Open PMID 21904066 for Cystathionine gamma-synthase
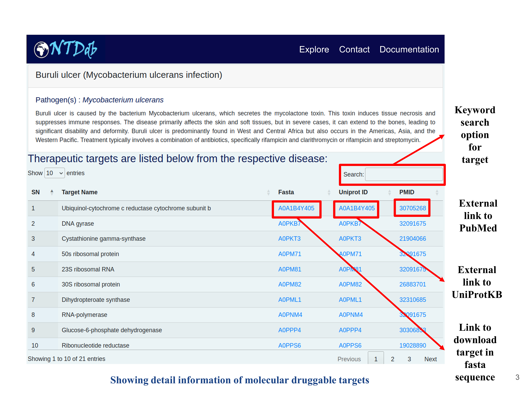The image size is (532, 399). click(x=412, y=239)
